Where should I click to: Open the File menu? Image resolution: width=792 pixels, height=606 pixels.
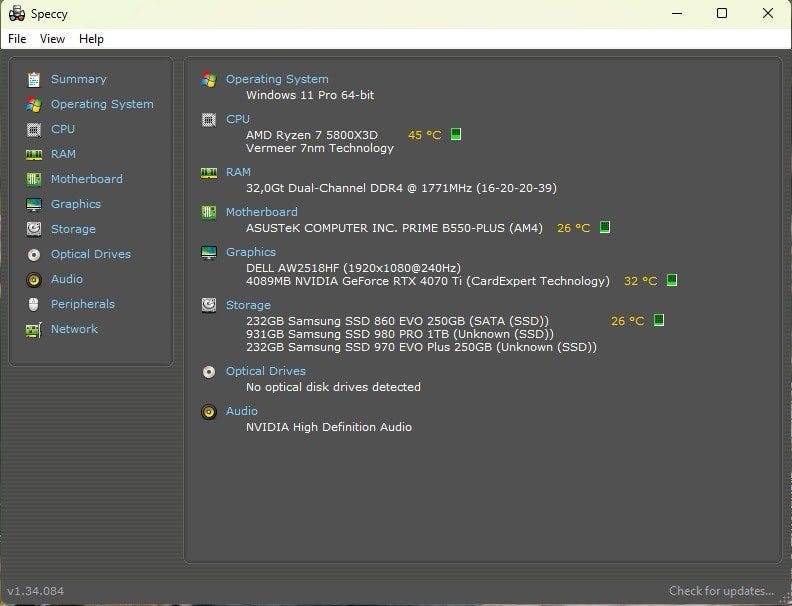pos(17,39)
